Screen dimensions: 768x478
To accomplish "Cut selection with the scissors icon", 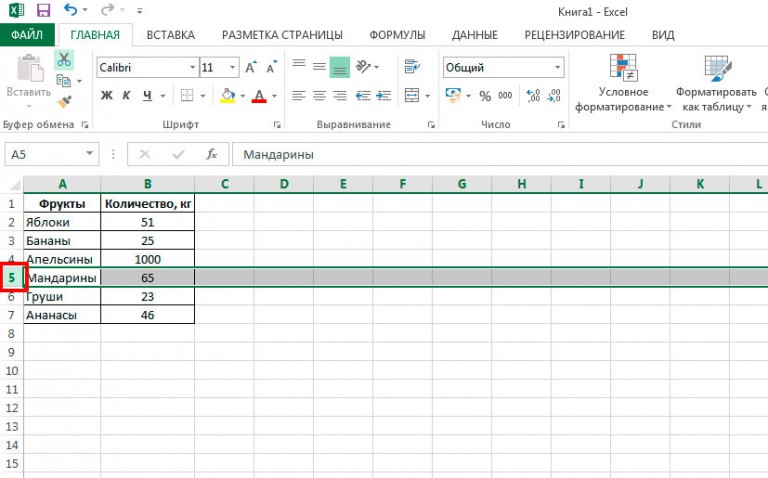I will pos(64,60).
